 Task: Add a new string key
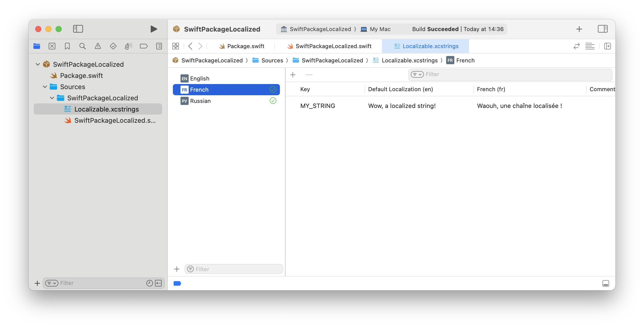coord(293,75)
